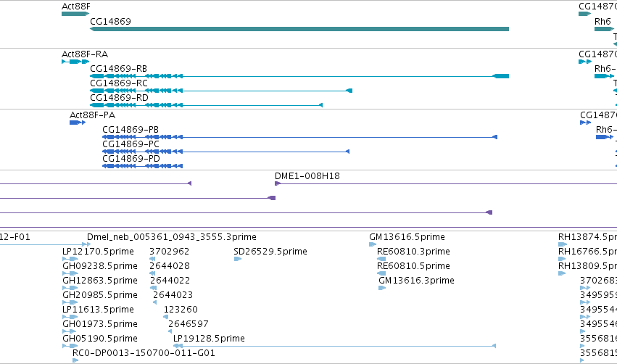This screenshot has width=617, height=364.
Task: Select the SD26529.5prime EST label
Action: (270, 252)
